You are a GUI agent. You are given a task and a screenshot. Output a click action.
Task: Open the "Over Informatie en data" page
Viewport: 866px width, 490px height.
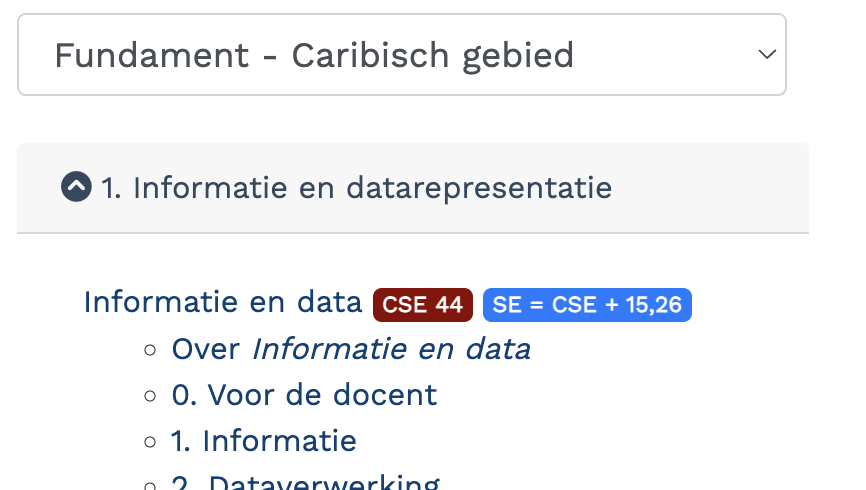(x=350, y=349)
